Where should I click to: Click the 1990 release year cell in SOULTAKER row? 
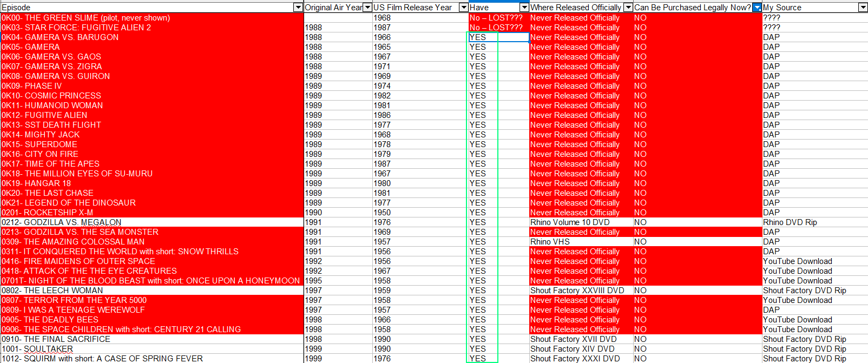coord(420,349)
